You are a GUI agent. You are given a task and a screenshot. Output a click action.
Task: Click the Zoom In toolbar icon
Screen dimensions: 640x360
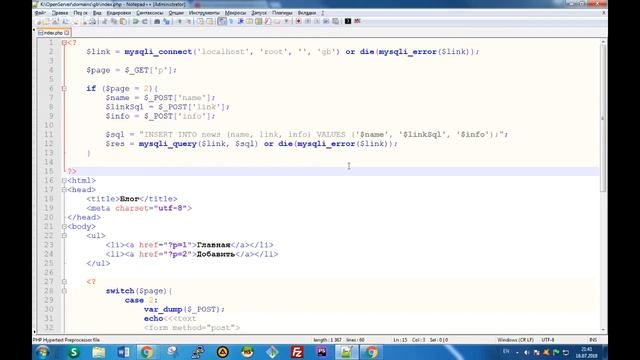[x=179, y=21]
